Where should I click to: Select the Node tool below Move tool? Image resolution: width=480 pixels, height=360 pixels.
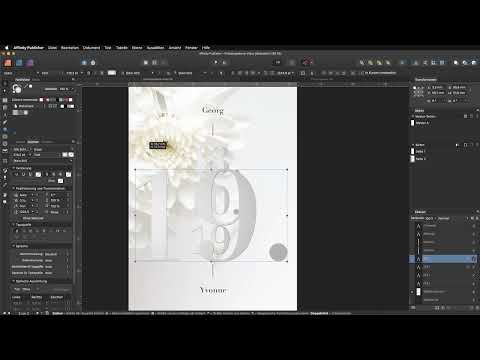click(5, 91)
